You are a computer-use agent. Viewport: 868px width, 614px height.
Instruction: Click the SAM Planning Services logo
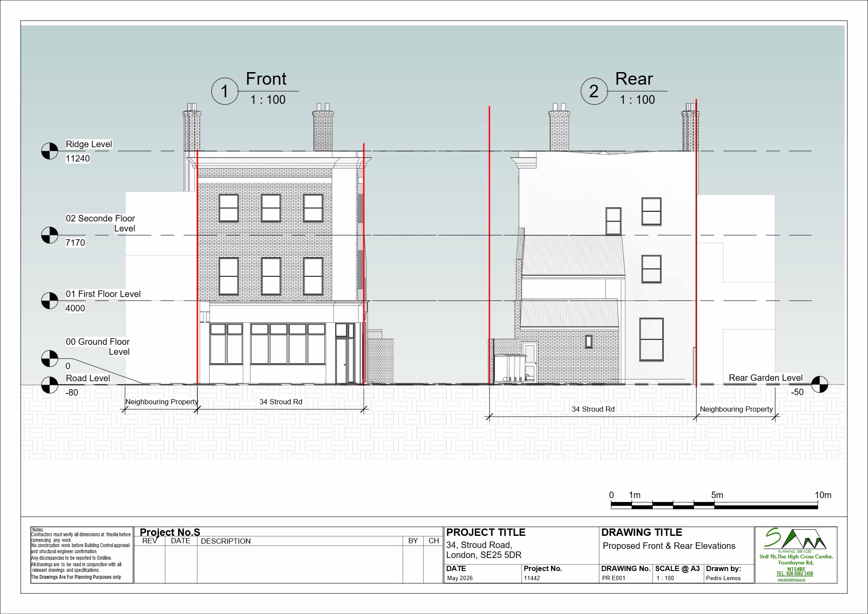point(795,539)
